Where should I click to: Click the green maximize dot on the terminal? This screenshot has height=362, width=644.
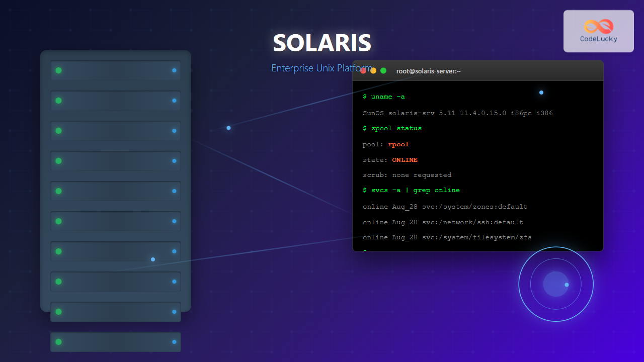click(383, 71)
